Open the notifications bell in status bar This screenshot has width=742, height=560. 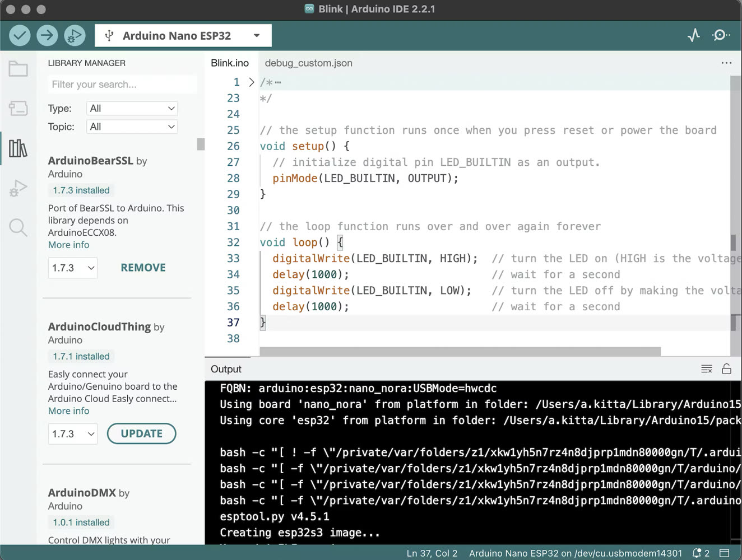pos(701,553)
